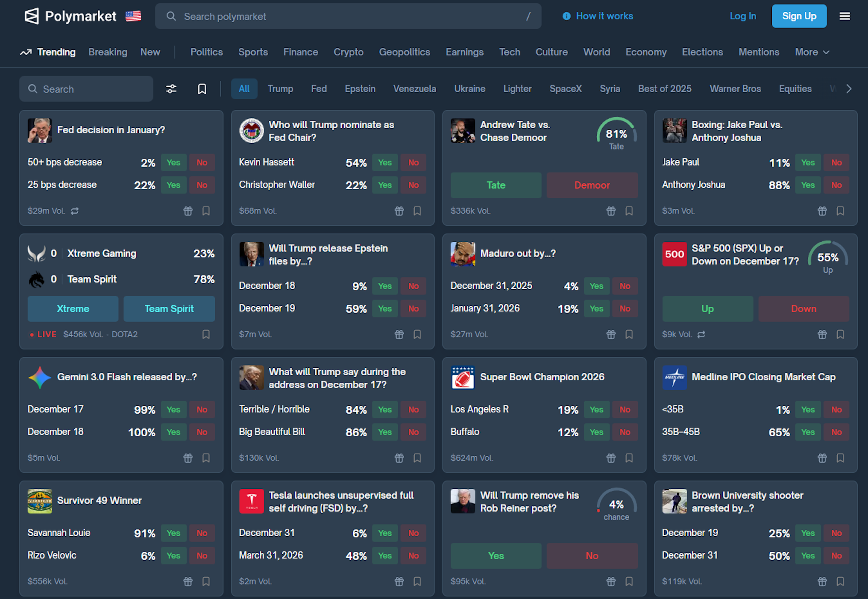Click the recurring icon next to $29m Vol.
Screen dimensions: 868x599
click(x=75, y=211)
